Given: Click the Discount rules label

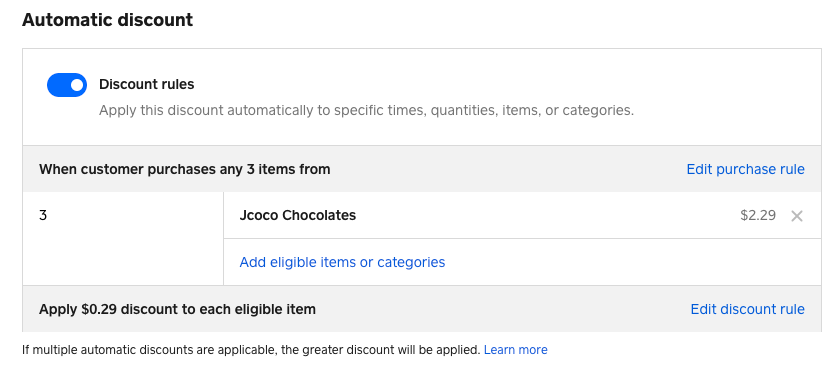Looking at the screenshot, I should [147, 84].
